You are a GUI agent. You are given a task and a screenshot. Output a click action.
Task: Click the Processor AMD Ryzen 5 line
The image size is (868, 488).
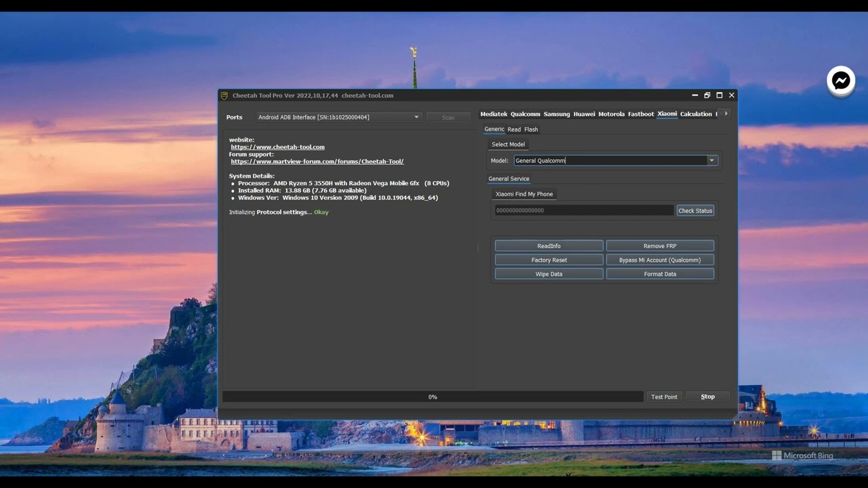(x=343, y=184)
